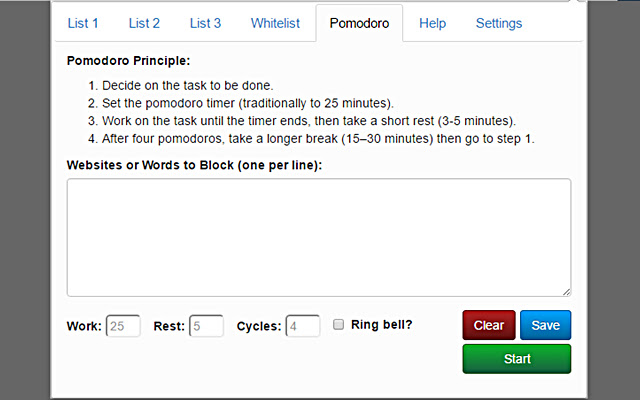Image resolution: width=640 pixels, height=400 pixels.
Task: Open the Settings tab
Action: tap(498, 23)
